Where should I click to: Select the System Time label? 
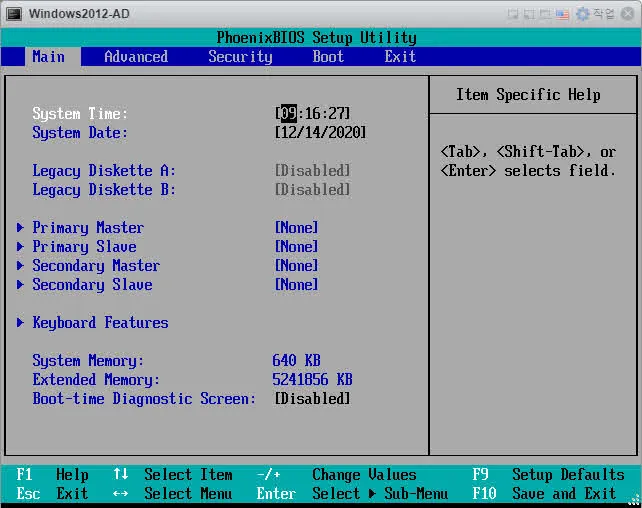[x=80, y=113]
